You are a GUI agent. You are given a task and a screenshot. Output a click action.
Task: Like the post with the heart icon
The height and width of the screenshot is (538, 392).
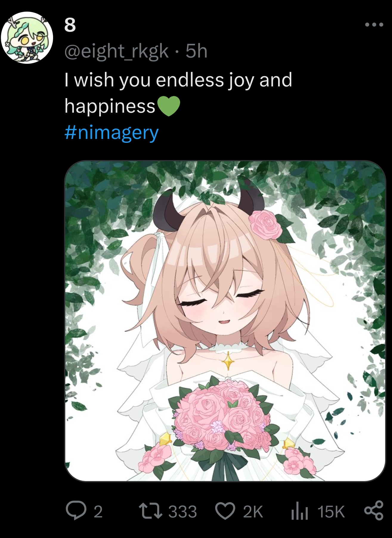tap(225, 511)
